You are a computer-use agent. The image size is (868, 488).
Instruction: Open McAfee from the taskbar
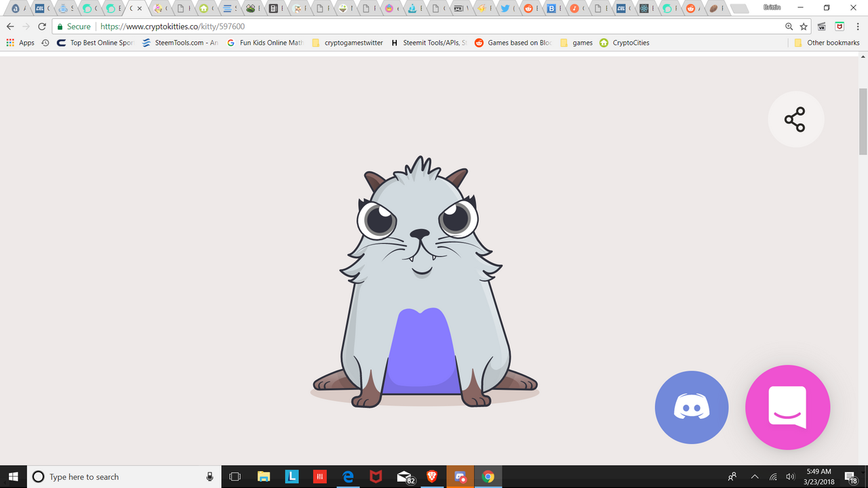(376, 476)
